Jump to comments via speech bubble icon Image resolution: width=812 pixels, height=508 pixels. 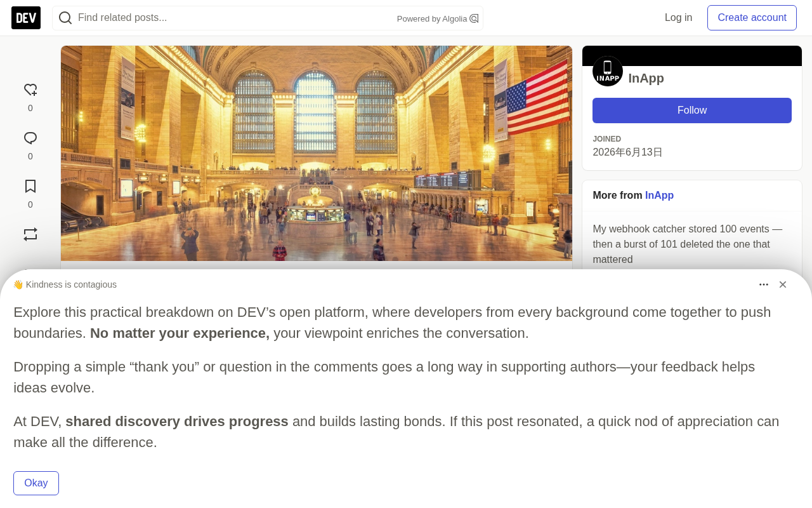click(30, 138)
